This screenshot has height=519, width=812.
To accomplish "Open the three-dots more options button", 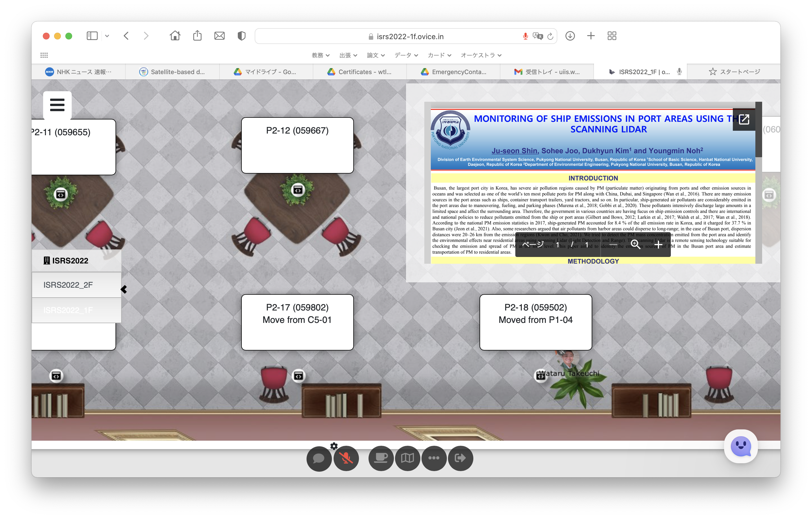I will pyautogui.click(x=434, y=458).
